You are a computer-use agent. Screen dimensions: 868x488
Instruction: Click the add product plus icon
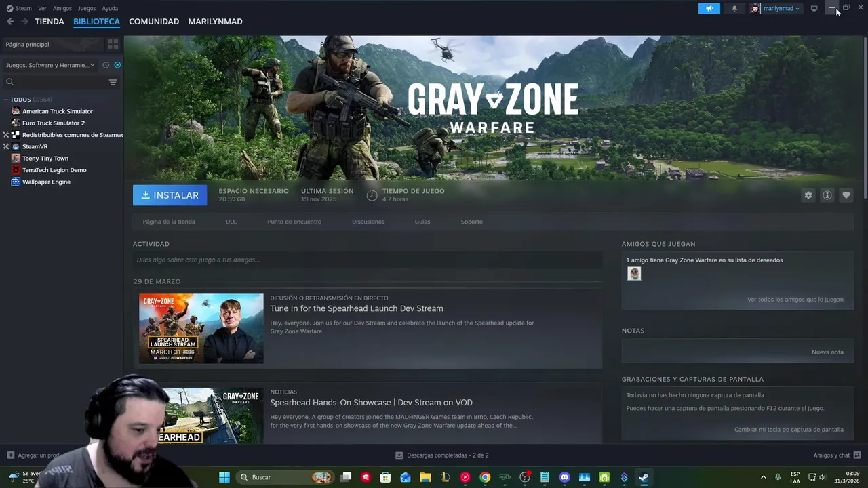coord(10,455)
